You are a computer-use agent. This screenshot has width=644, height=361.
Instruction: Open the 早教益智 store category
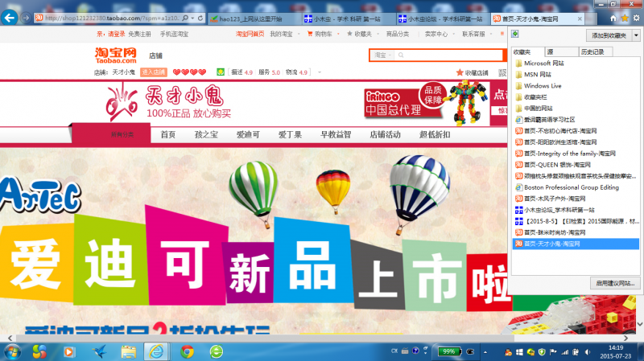click(x=336, y=134)
